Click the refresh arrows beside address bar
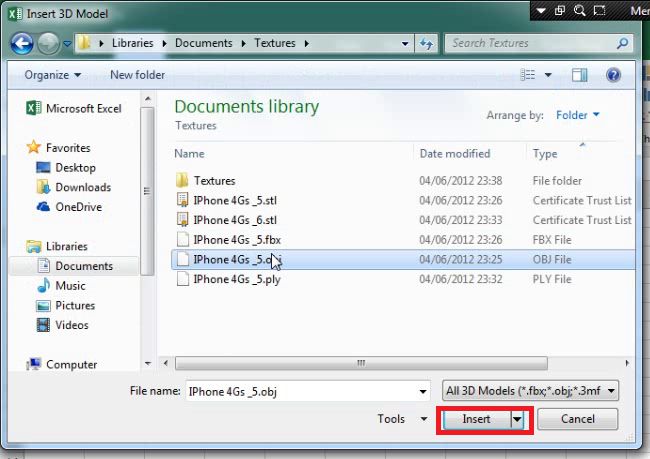This screenshot has height=459, width=650. click(x=427, y=44)
